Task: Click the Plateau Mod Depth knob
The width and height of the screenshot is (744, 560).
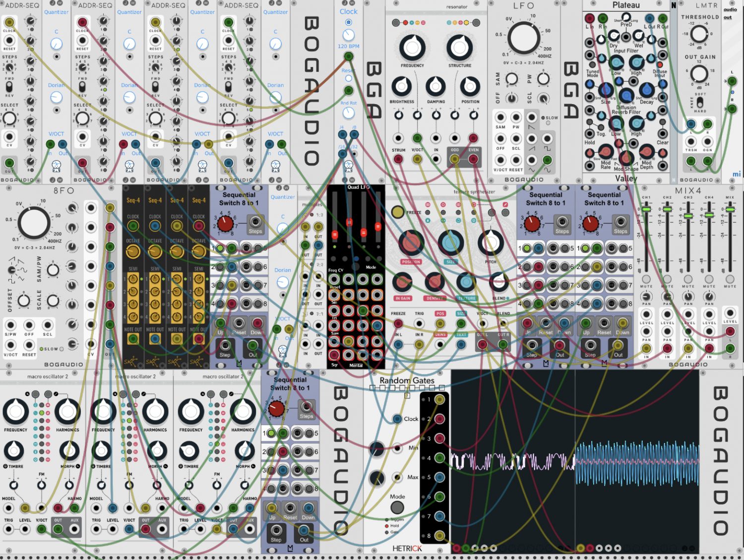Action: coord(647,152)
